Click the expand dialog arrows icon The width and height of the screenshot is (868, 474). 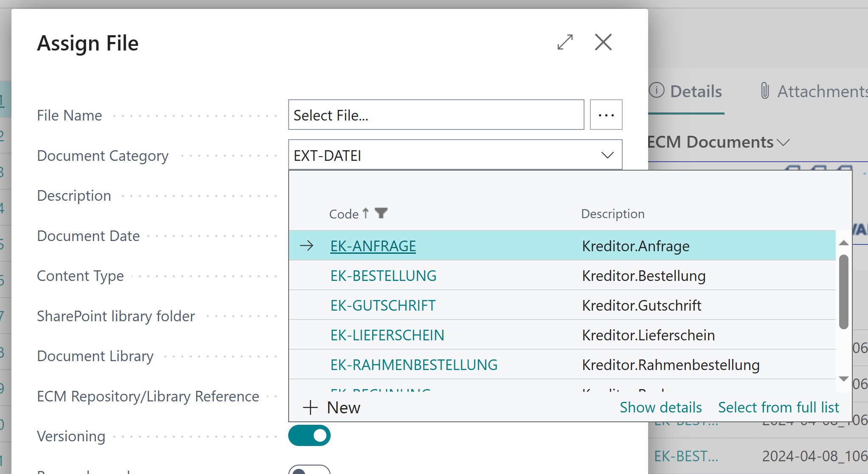(565, 42)
